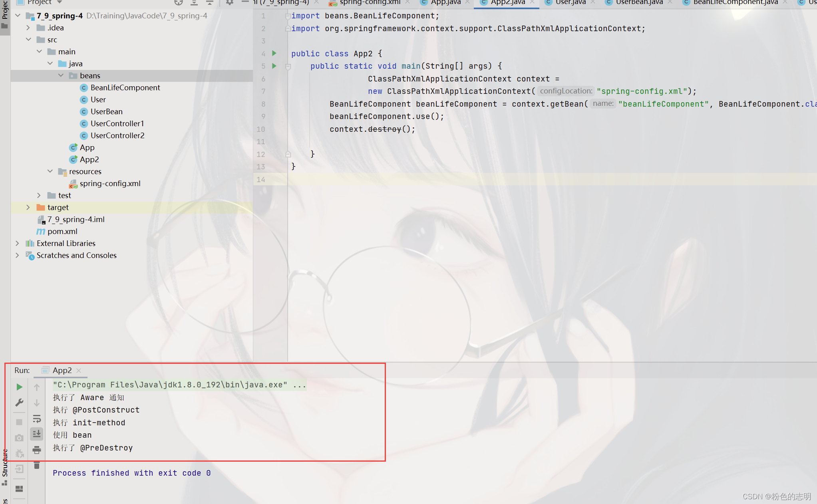Click the "spring-config.xml" string literal
Image resolution: width=817 pixels, height=504 pixels.
642,91
